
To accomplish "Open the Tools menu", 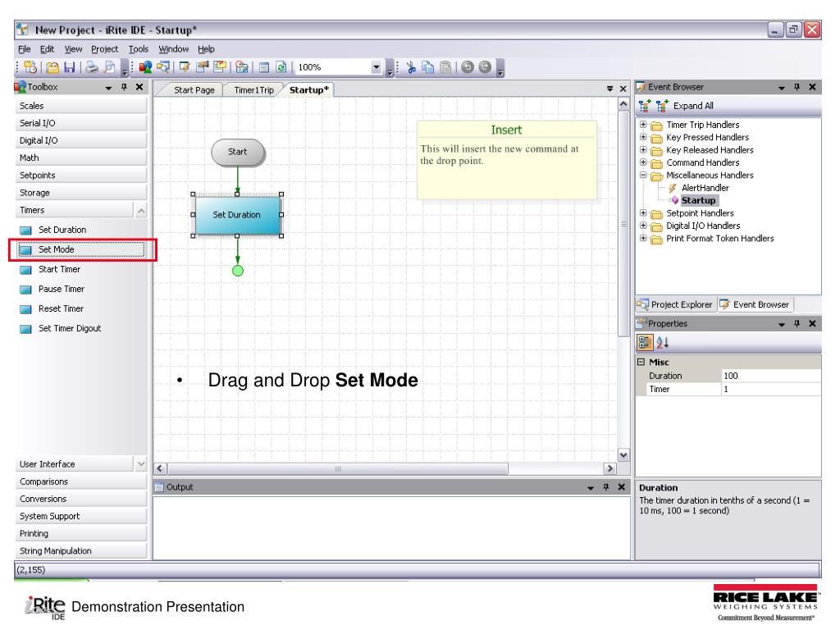I will pos(138,49).
